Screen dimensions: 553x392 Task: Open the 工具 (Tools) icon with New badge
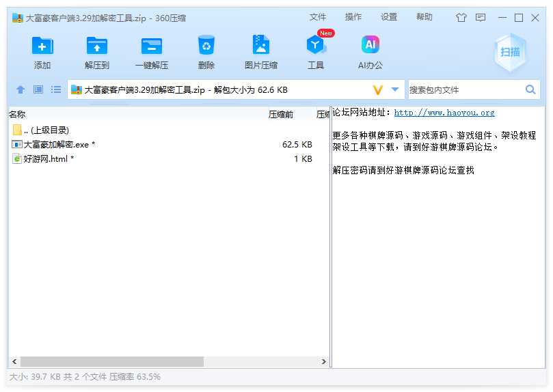[x=316, y=45]
